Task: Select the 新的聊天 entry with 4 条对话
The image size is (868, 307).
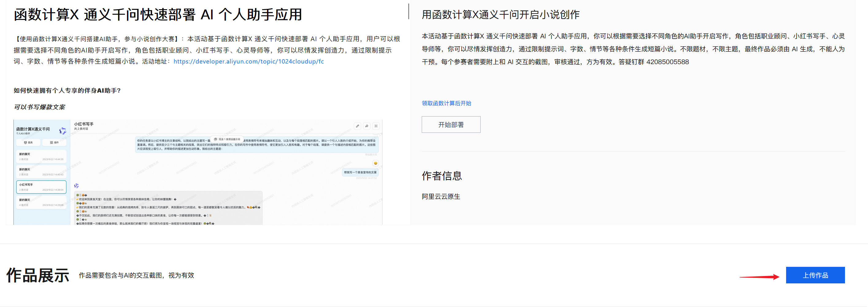Action: coord(41,202)
